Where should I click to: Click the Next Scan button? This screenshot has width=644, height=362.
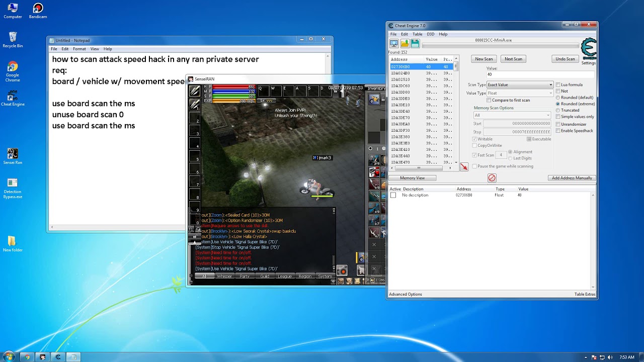tap(513, 59)
